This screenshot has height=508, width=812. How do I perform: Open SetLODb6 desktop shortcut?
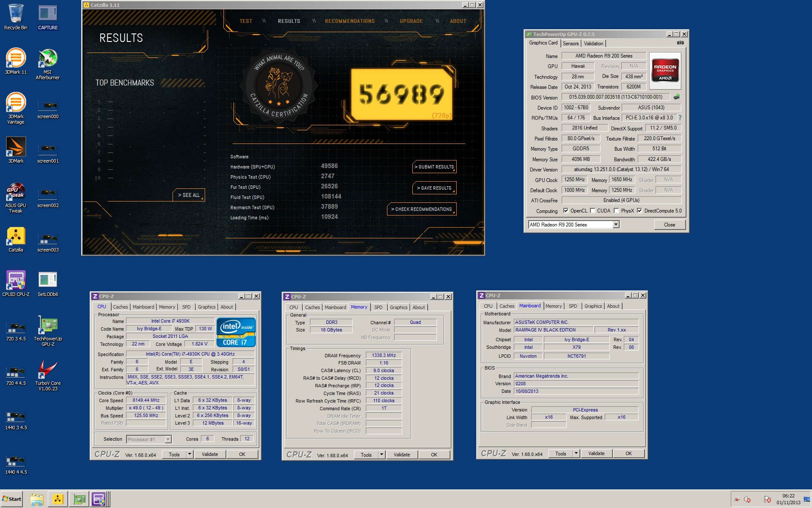tap(48, 280)
